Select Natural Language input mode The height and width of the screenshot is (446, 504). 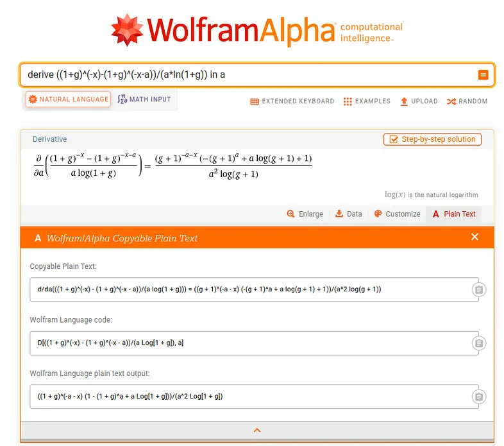coord(68,99)
